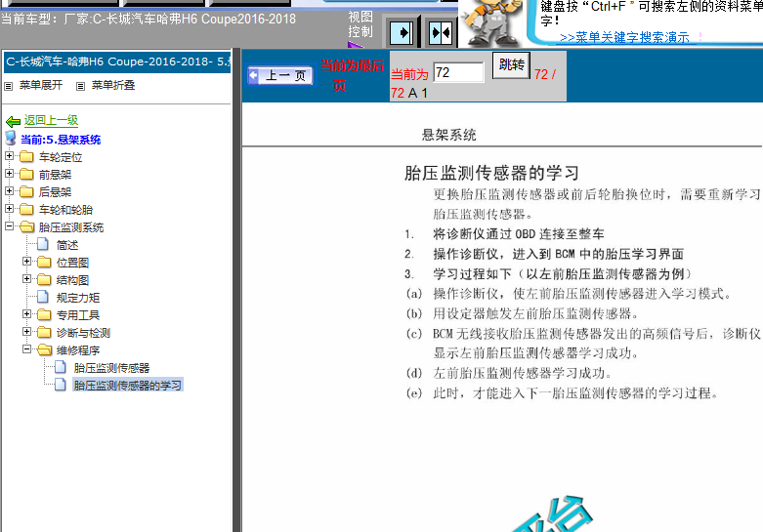Click the 返回上一级 link
Screen dimensions: 763x532
pyautogui.click(x=51, y=121)
